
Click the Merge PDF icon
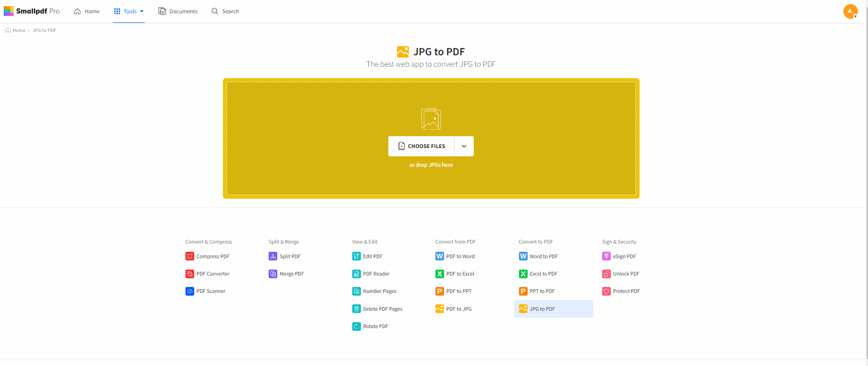(273, 274)
